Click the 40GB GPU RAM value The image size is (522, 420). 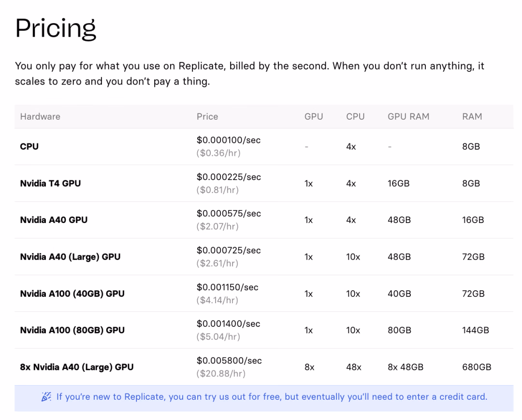(400, 294)
